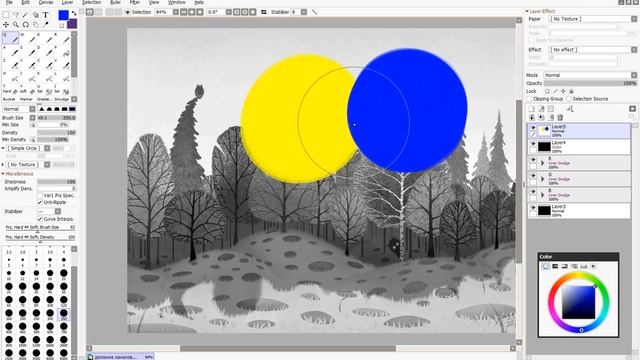Image resolution: width=640 pixels, height=360 pixels.
Task: Select the color picker eyedropper tool
Action: (x=45, y=24)
